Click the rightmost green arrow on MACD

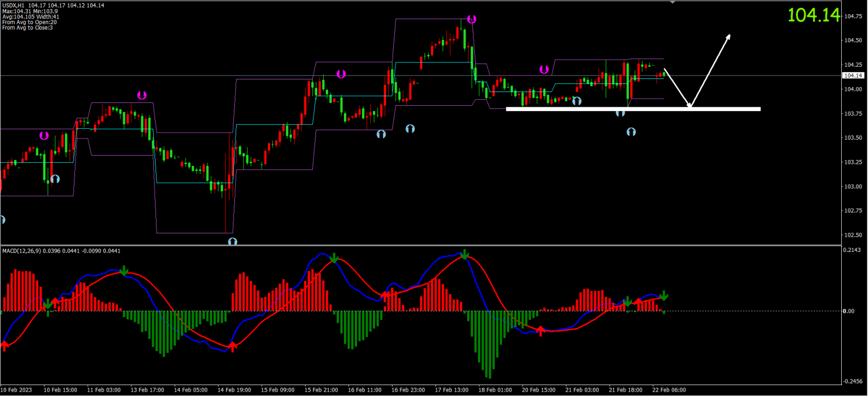click(664, 296)
